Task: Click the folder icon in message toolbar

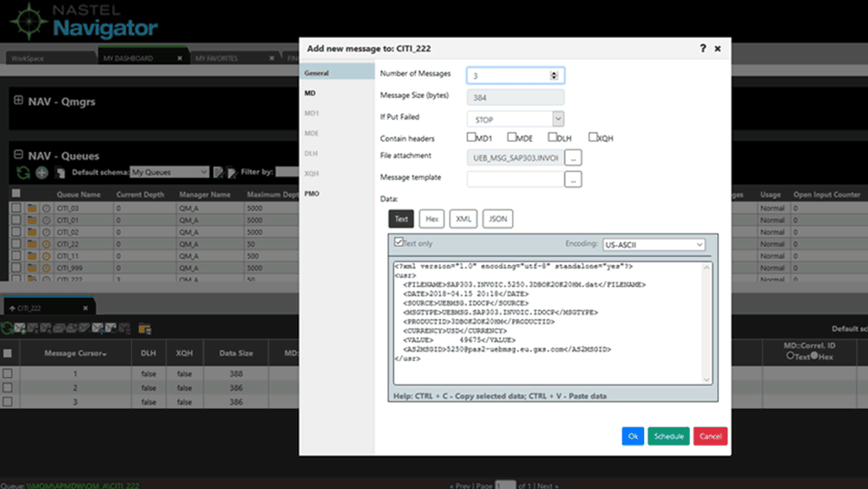Action: 144,329
